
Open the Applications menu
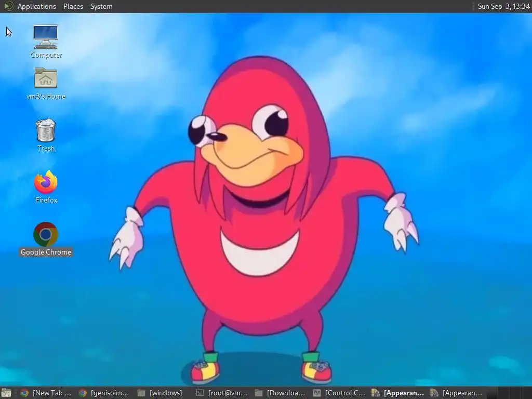point(37,6)
